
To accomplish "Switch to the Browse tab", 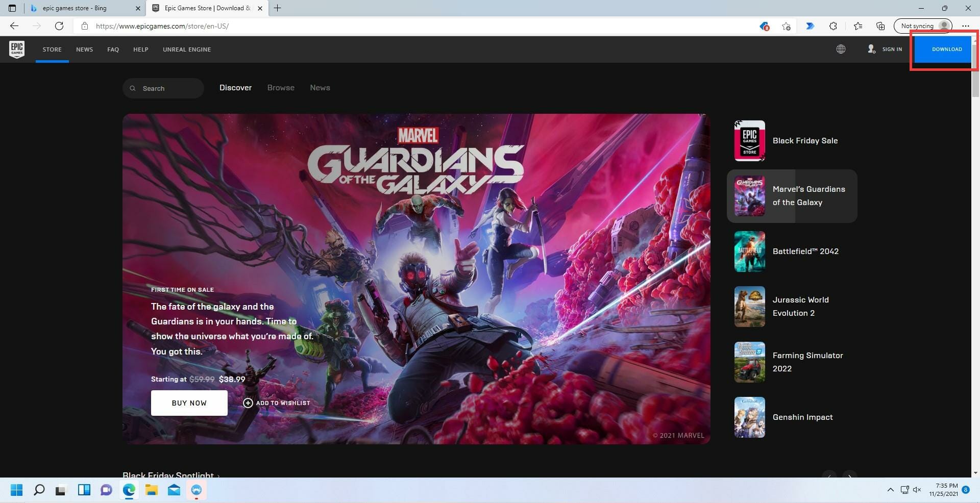I will (x=281, y=88).
